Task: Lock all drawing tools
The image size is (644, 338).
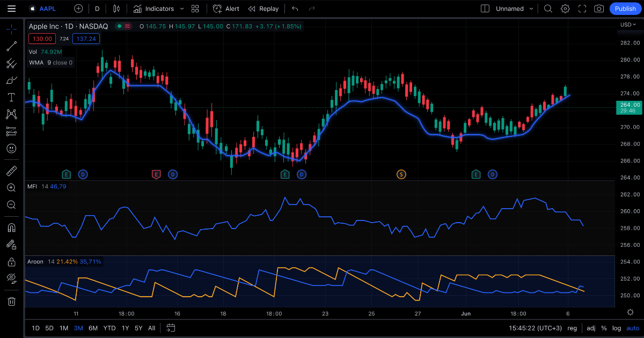Action: tap(11, 262)
